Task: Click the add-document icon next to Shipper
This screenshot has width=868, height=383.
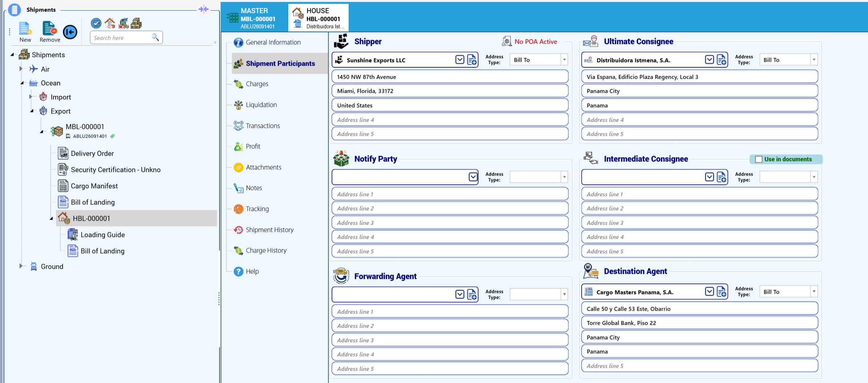Action: coord(472,60)
